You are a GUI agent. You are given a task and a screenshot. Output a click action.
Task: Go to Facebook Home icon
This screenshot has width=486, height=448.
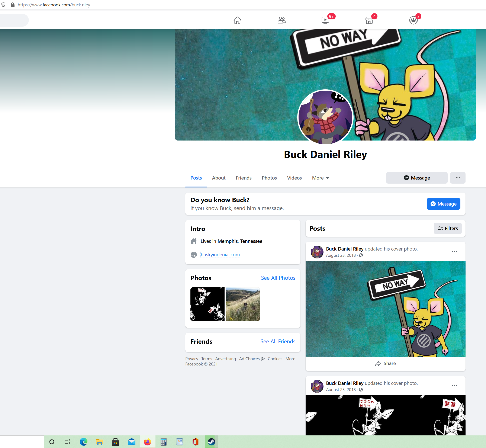pyautogui.click(x=237, y=20)
